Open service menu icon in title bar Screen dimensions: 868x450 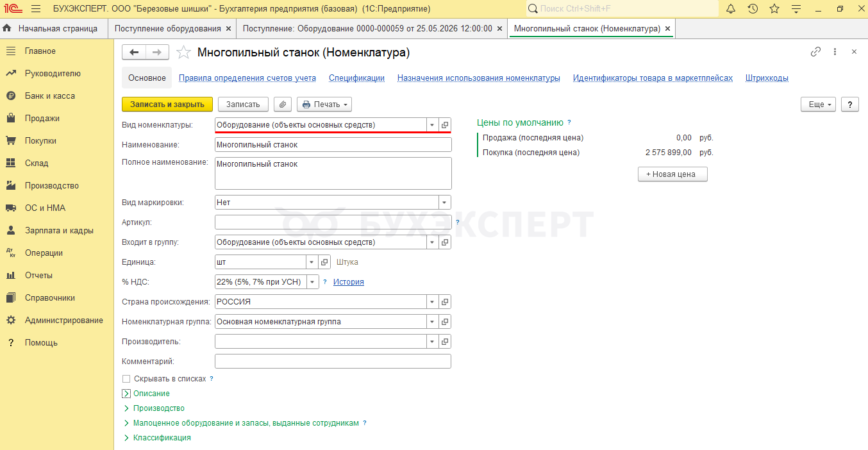click(x=796, y=9)
